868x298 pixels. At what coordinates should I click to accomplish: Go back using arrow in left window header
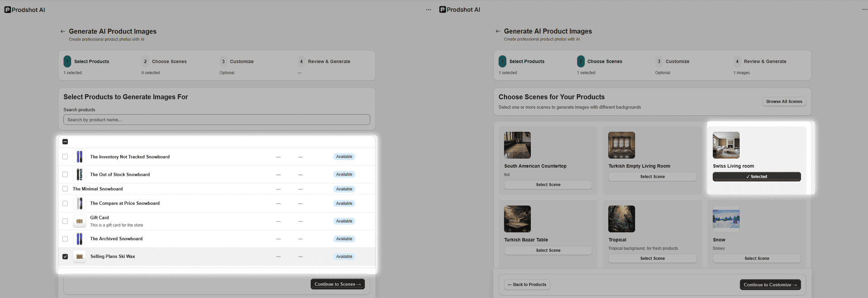[63, 31]
